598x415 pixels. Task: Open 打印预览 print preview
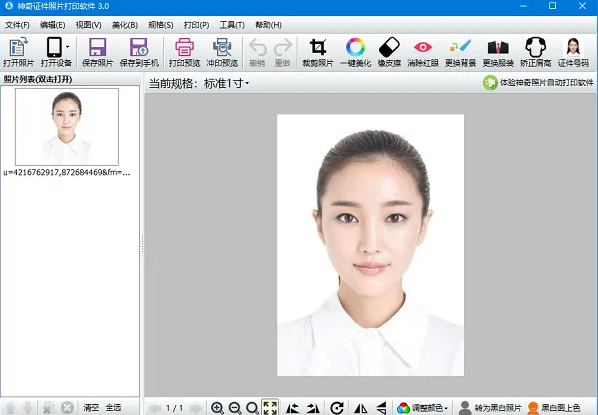click(185, 52)
